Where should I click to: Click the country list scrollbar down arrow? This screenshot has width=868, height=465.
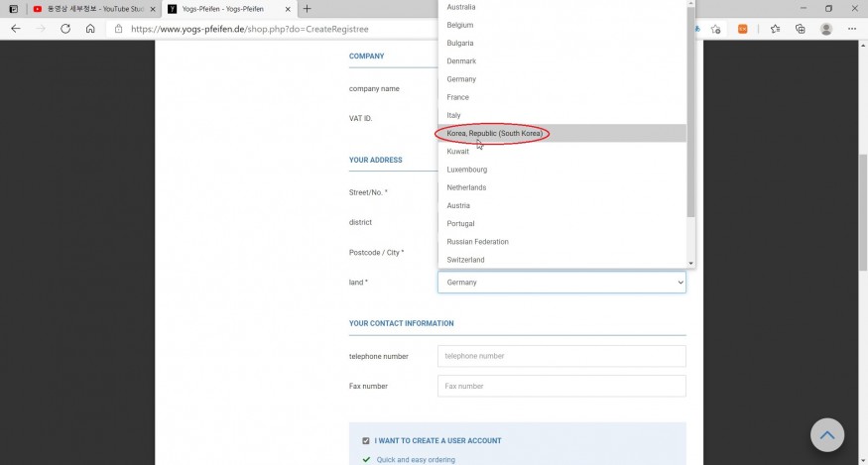691,263
